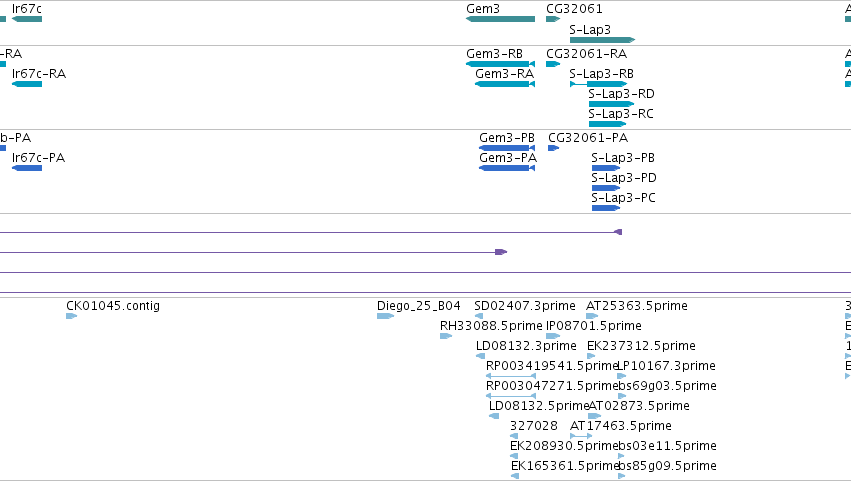Open the RH33088.5prime EST

[446, 336]
